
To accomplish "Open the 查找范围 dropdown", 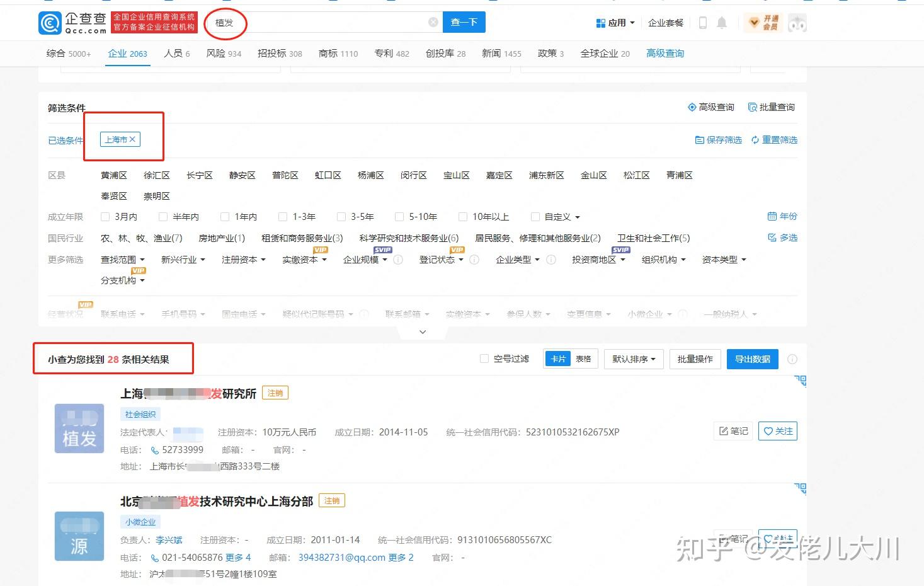I will [x=123, y=260].
